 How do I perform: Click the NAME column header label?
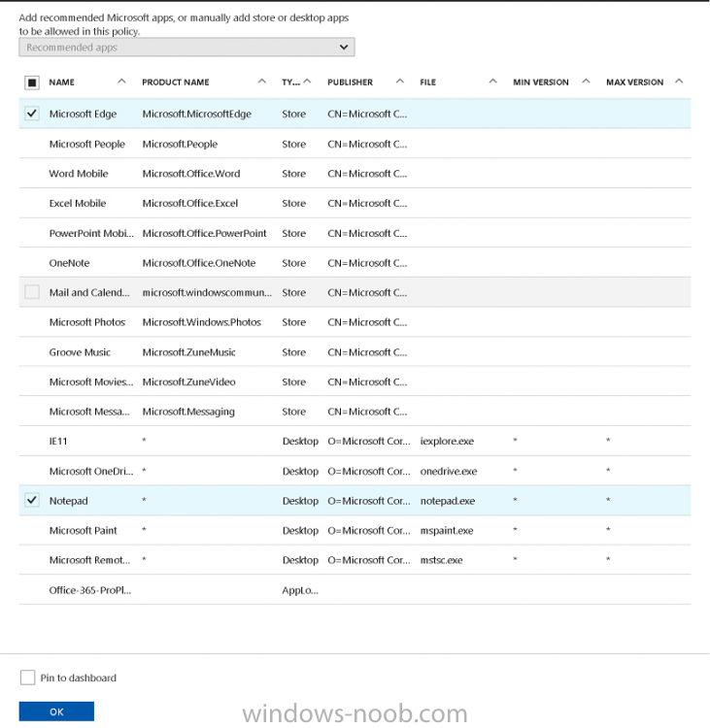[x=62, y=83]
